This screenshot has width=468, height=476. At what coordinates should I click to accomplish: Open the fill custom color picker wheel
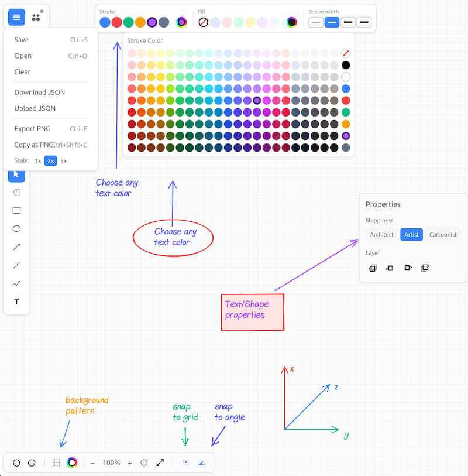(291, 22)
